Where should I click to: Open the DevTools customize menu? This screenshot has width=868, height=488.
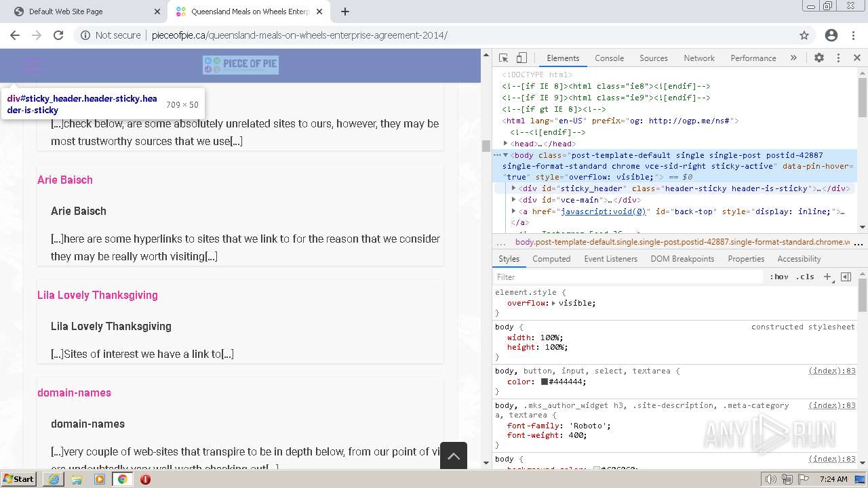838,58
